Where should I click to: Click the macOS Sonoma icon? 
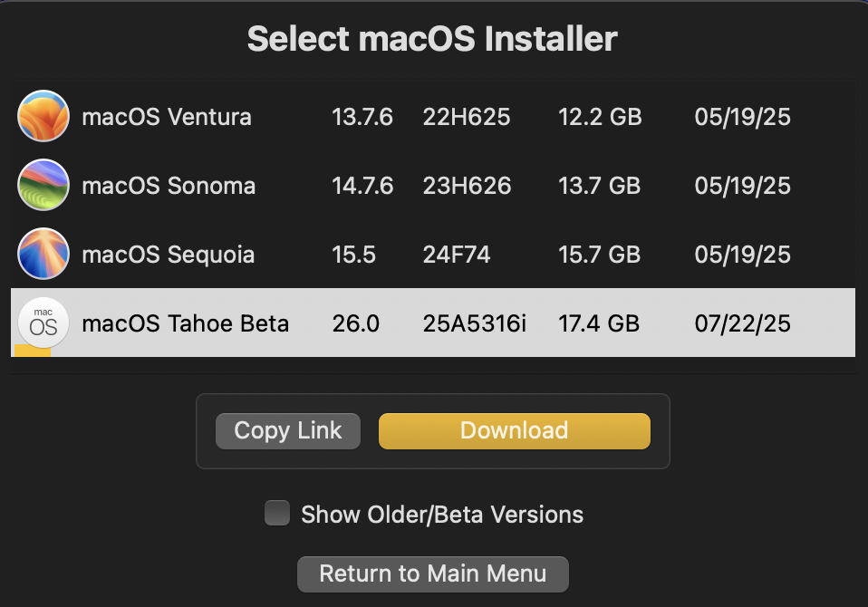tap(43, 186)
